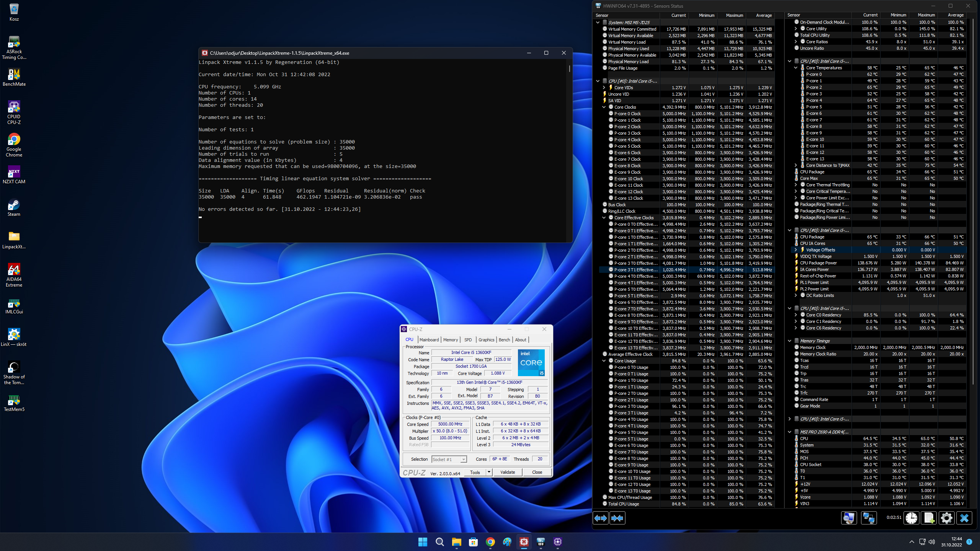980x551 pixels.
Task: Open ASRock Timing Configurator desktop icon
Action: click(x=14, y=47)
